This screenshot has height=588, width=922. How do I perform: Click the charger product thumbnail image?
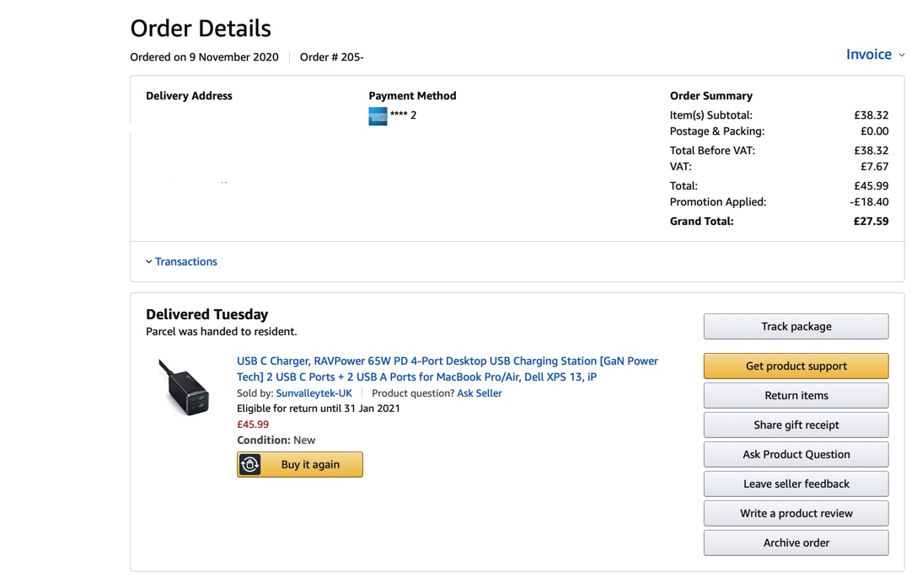click(185, 387)
